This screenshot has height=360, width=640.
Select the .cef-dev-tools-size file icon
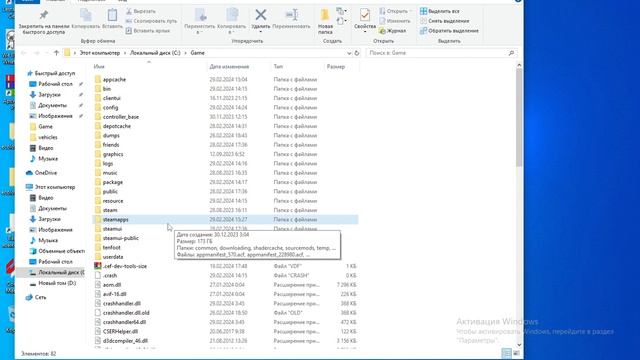coord(98,266)
